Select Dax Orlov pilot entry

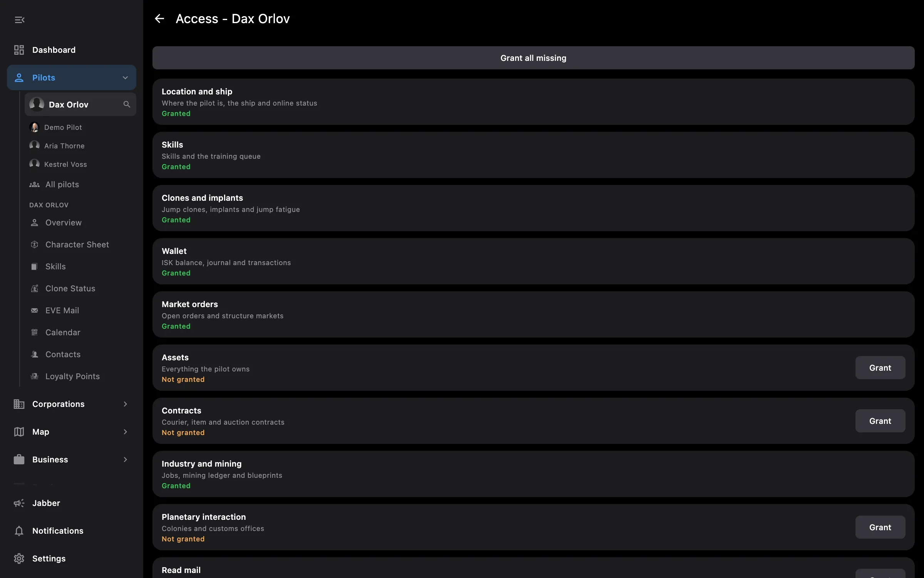pos(80,104)
